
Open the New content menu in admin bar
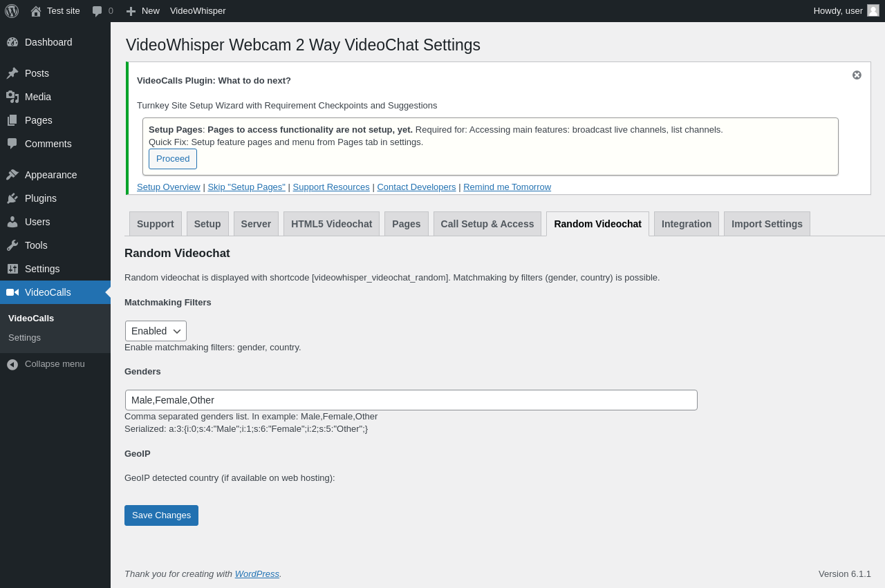point(142,11)
